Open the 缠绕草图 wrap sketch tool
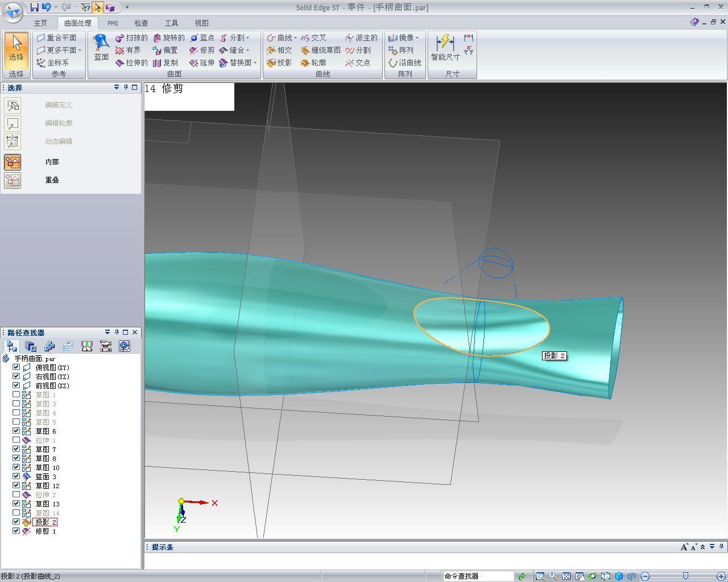Screen dimensions: 728x582 (x=321, y=50)
